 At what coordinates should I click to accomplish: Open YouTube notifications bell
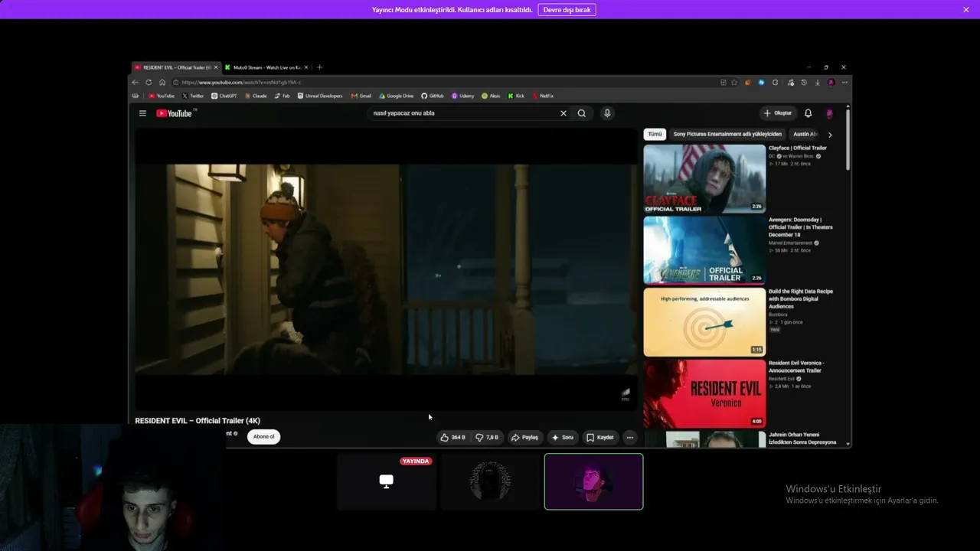click(808, 113)
